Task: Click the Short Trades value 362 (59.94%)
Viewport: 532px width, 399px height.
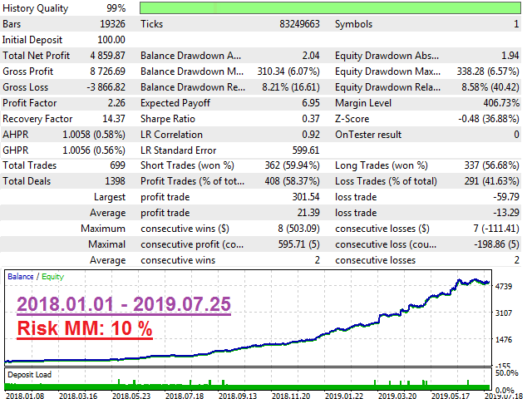Action: (x=292, y=165)
